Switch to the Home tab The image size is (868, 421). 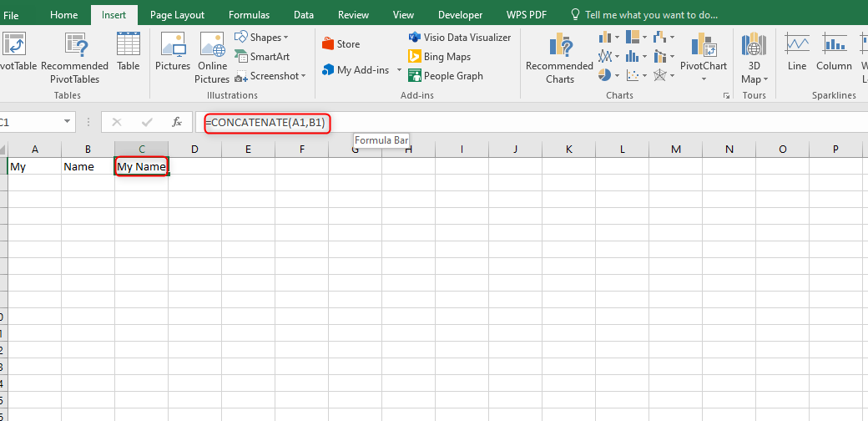pos(63,15)
